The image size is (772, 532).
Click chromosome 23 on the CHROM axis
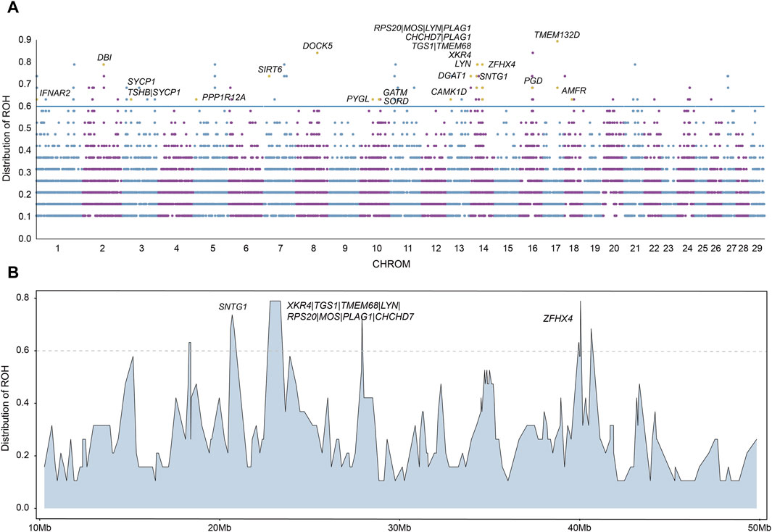point(668,249)
